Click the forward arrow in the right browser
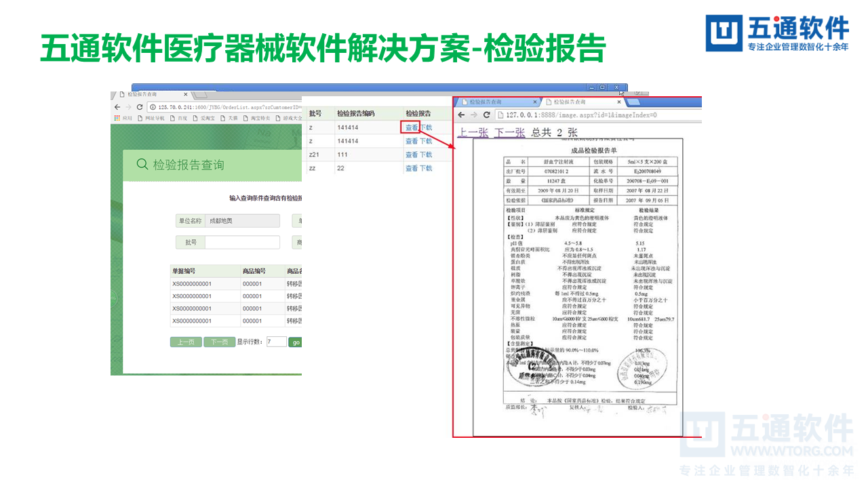Screen dimensions: 868x488 click(x=473, y=114)
